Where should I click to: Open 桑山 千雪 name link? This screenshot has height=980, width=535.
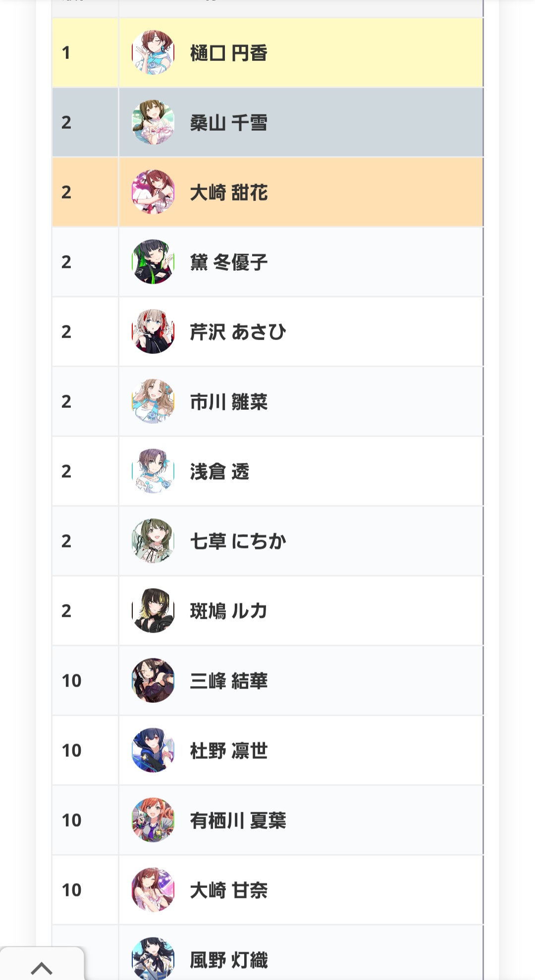point(228,123)
